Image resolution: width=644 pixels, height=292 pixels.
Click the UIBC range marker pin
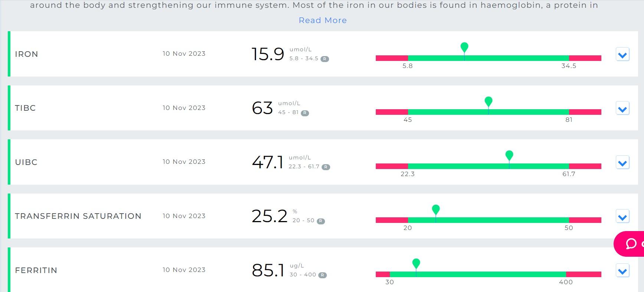pos(509,155)
